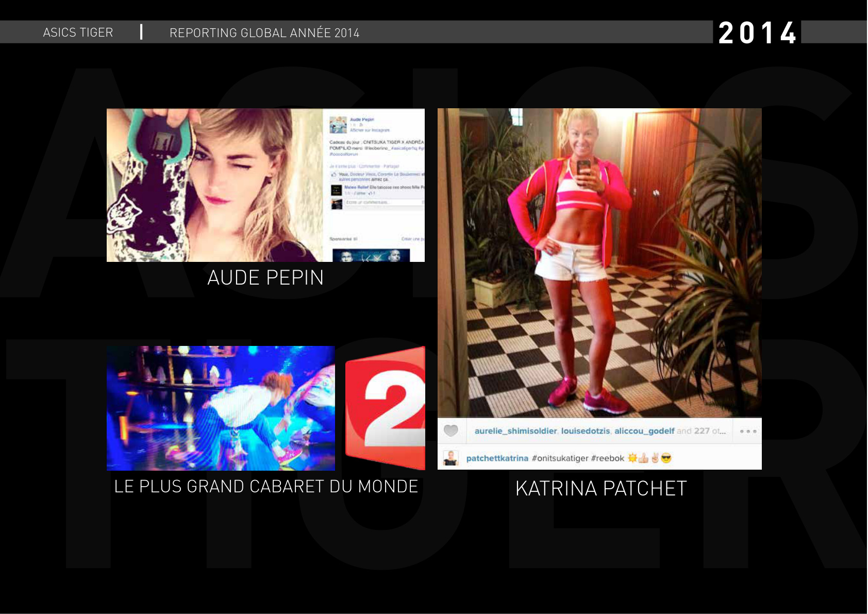Click the heart like icon on Instagram post
Image resolution: width=868 pixels, height=614 pixels.
click(x=451, y=430)
